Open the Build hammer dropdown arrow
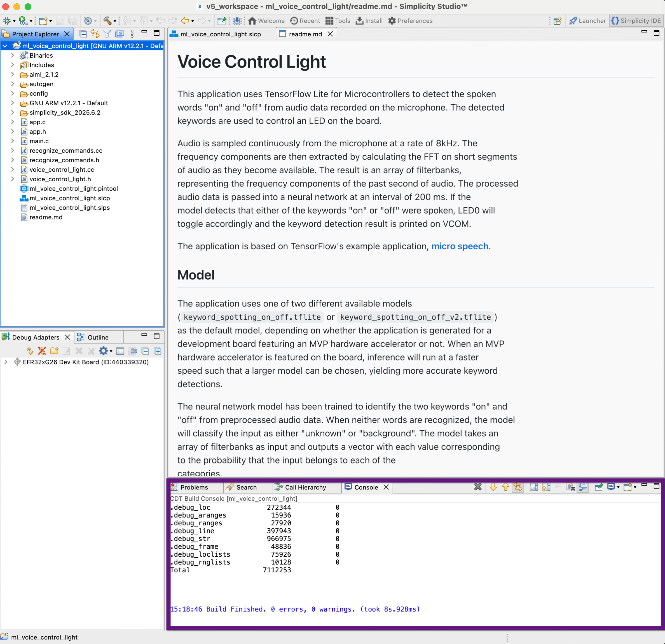 pyautogui.click(x=115, y=21)
